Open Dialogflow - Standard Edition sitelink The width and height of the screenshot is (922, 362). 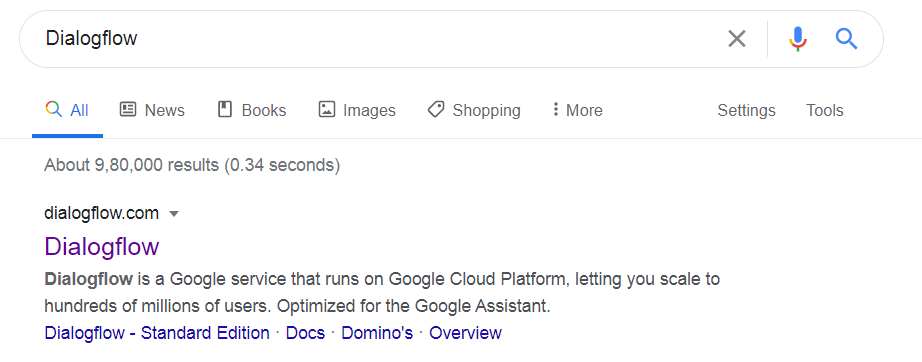[157, 333]
